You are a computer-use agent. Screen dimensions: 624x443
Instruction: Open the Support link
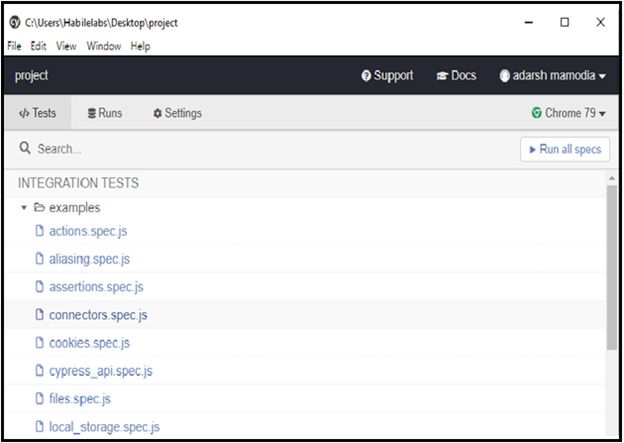[x=387, y=76]
